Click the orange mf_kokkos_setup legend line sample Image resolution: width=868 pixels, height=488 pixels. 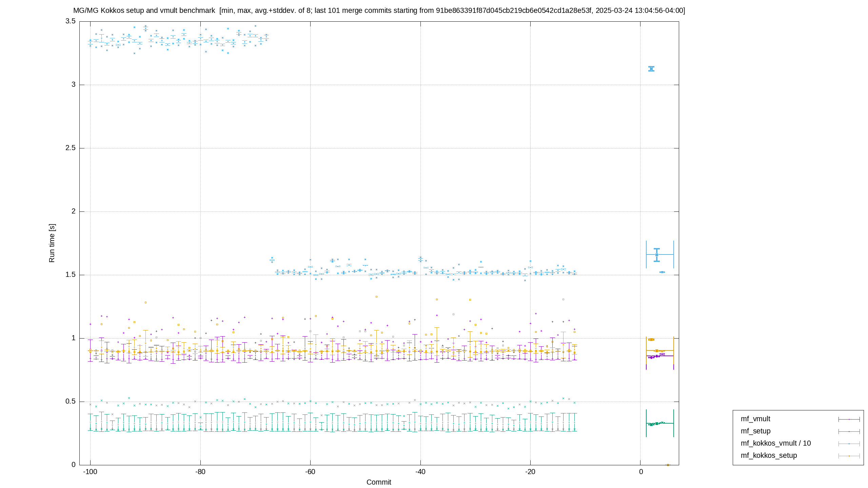point(849,456)
